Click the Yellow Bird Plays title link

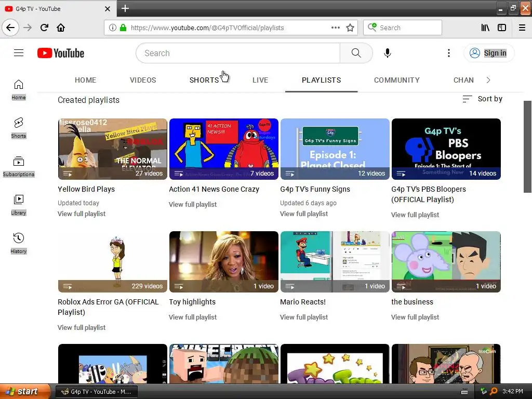coord(86,189)
